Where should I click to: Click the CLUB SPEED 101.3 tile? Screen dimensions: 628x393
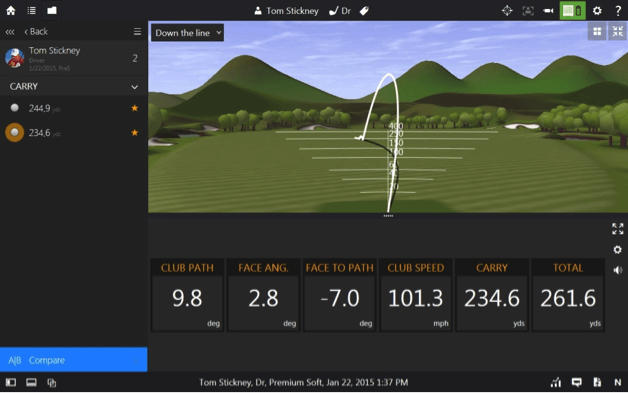tap(415, 295)
